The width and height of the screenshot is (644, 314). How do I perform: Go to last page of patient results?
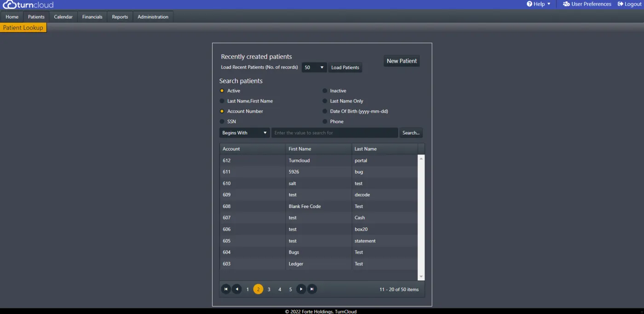coord(312,289)
